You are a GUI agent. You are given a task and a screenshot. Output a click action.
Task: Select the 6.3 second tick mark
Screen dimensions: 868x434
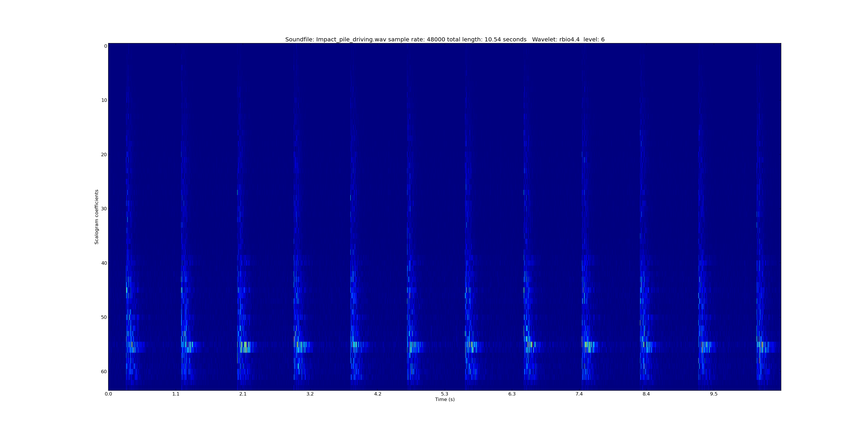tap(512, 394)
